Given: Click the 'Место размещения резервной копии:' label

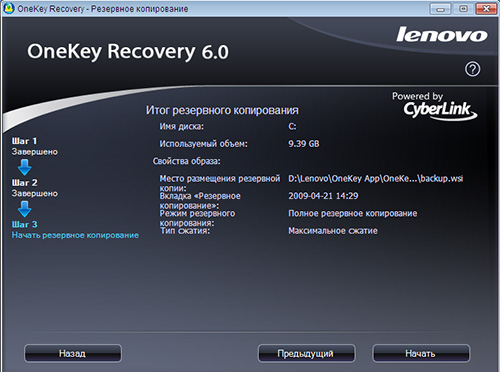Looking at the screenshot, I should (x=220, y=183).
